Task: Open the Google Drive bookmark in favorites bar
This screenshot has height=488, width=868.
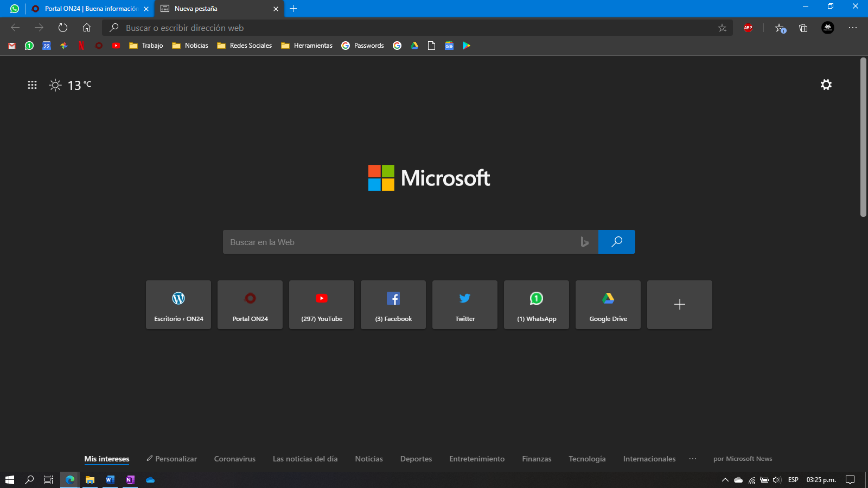Action: (414, 46)
